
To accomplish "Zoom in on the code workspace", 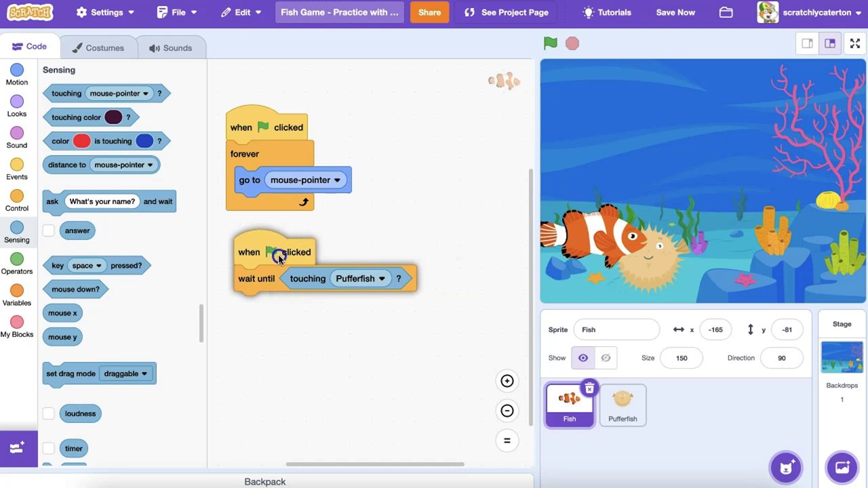I will point(507,381).
